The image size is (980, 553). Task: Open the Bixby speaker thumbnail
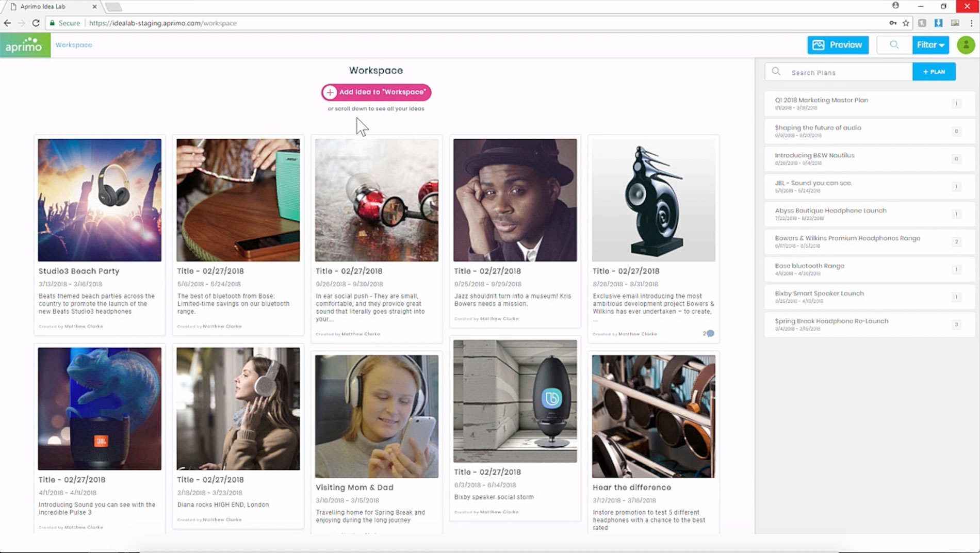[515, 401]
